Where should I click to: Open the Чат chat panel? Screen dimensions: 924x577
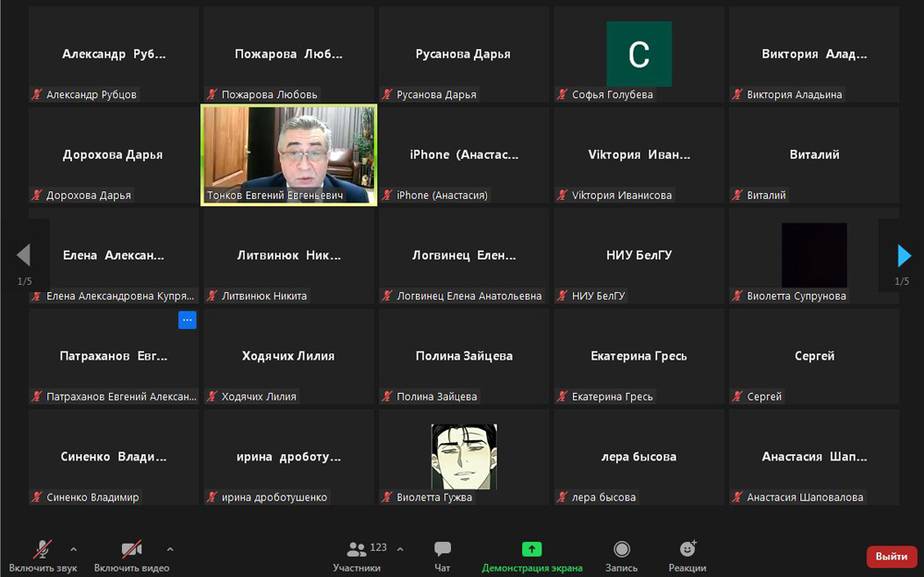coord(443,555)
